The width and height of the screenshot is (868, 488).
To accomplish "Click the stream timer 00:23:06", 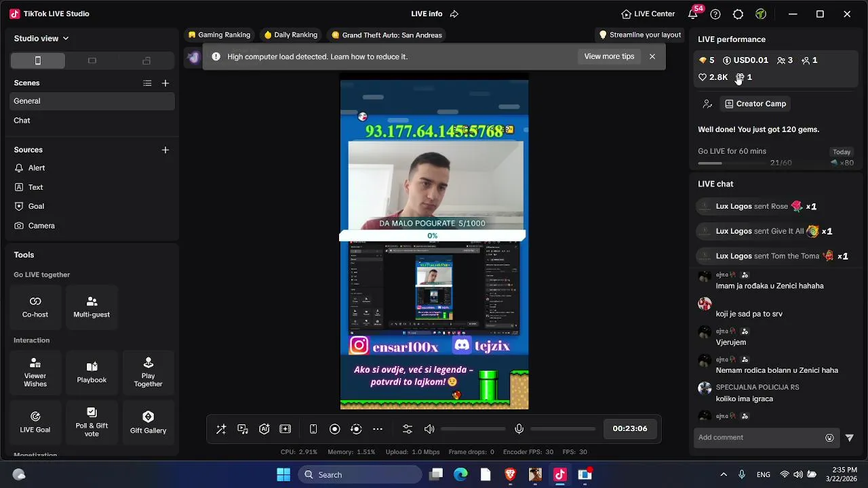I will 630,429.
